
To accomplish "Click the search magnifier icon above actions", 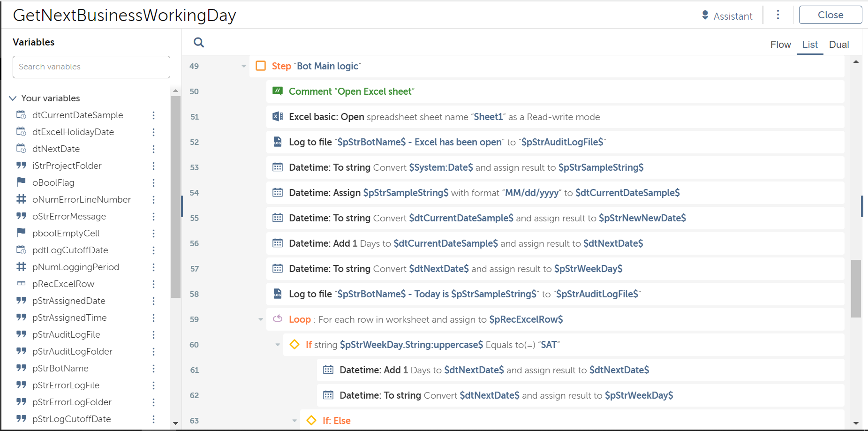I will click(x=199, y=43).
